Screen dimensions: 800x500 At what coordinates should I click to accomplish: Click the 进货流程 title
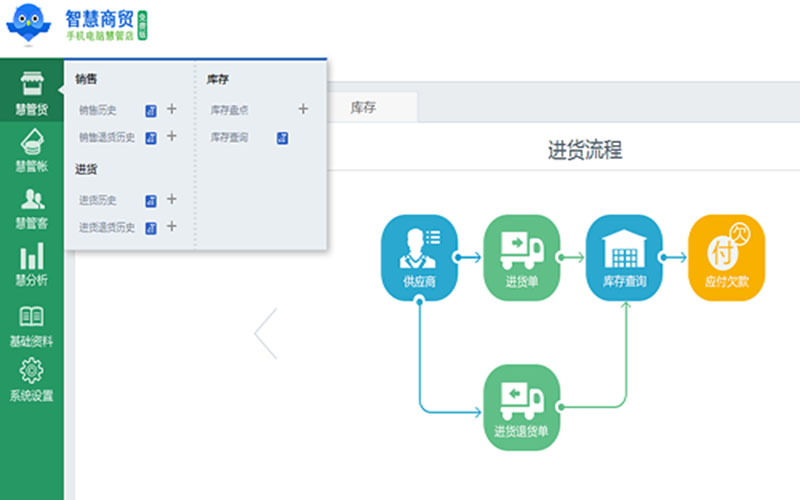(585, 150)
